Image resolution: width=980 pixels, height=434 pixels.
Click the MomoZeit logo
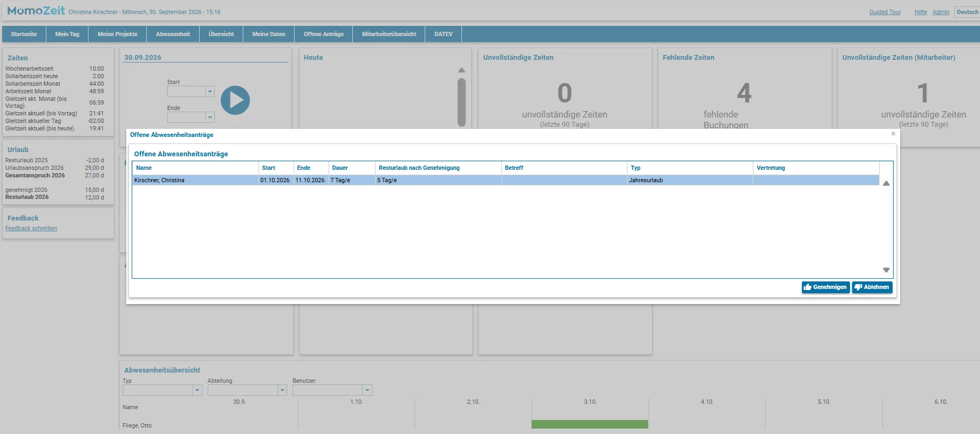(x=36, y=11)
